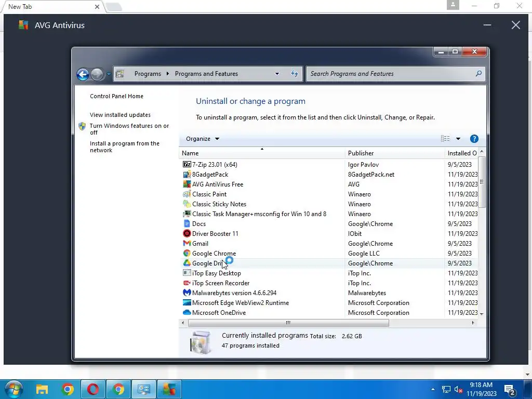This screenshot has height=399, width=532.
Task: Open the recent pages dropdown arrow
Action: pyautogui.click(x=109, y=74)
